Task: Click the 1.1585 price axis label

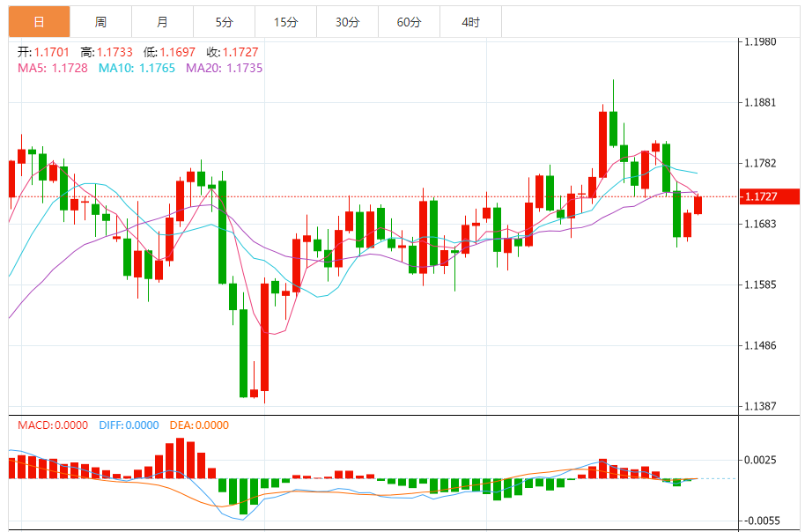Action: point(760,284)
